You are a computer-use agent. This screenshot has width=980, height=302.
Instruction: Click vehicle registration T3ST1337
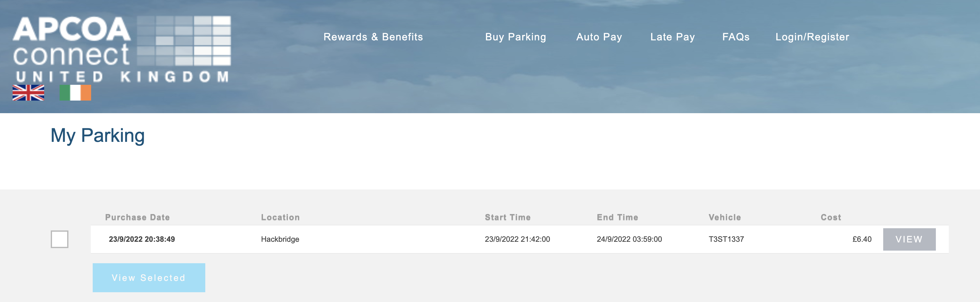click(x=726, y=239)
